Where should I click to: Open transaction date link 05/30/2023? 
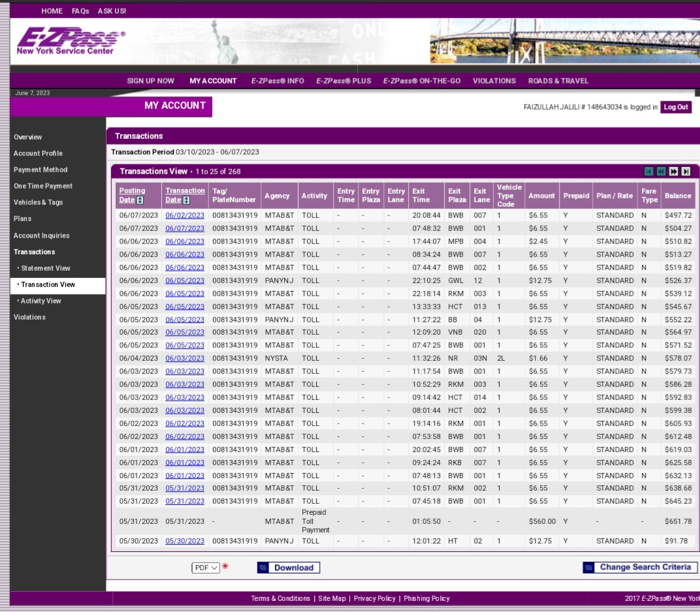pos(185,541)
